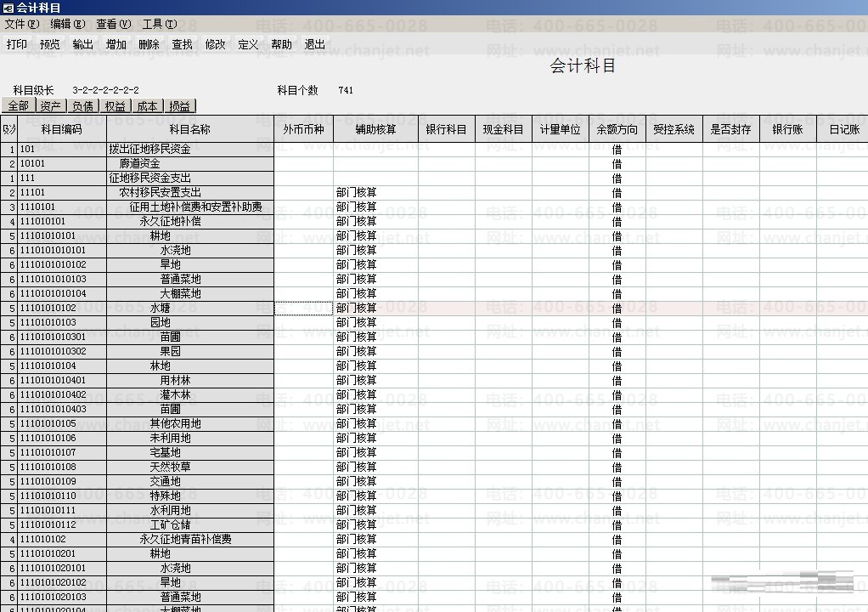The height and width of the screenshot is (612, 868).
Task: Click 输出 in the toolbar
Action: point(83,44)
